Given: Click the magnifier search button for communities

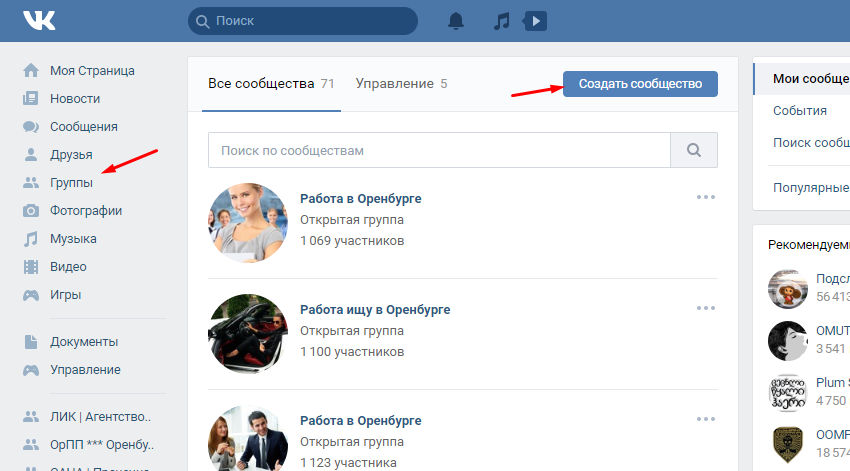Looking at the screenshot, I should (x=694, y=150).
